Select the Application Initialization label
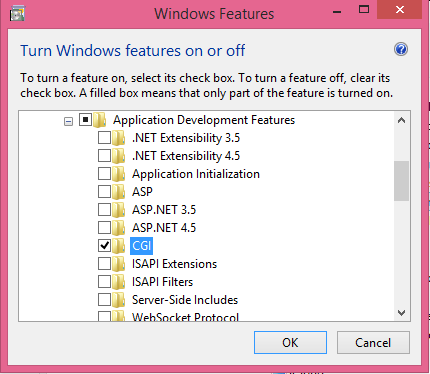Screen dimensions: 430x374 (196, 174)
